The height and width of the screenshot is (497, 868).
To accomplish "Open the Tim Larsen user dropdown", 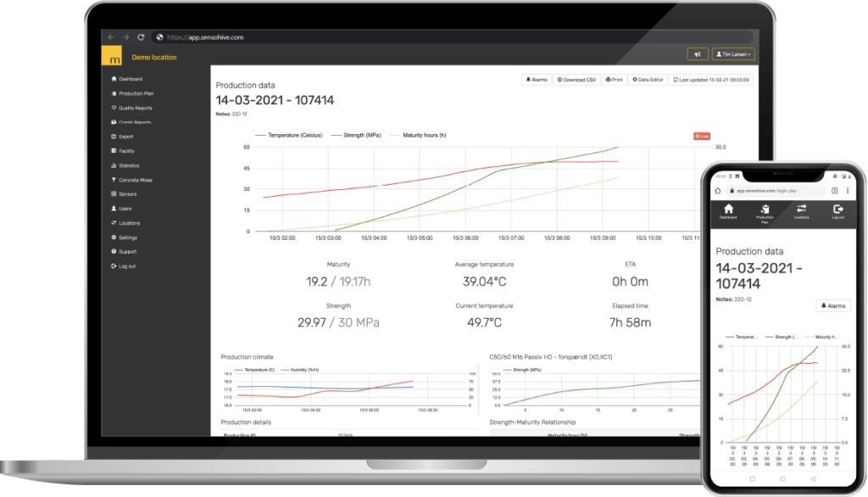I will pos(733,54).
